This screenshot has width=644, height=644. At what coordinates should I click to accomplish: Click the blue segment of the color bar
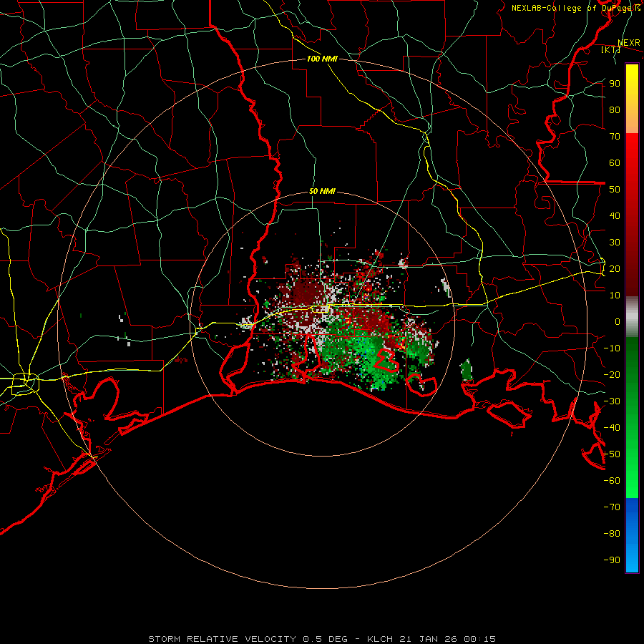632,535
